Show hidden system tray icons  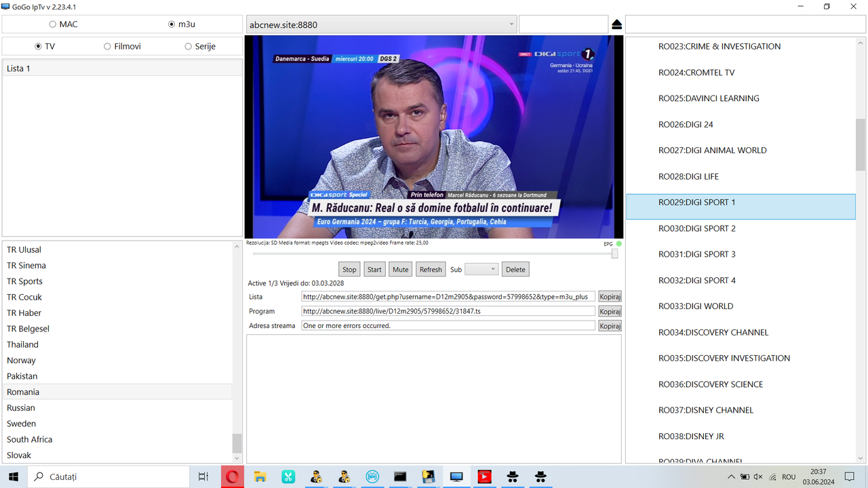click(x=731, y=476)
